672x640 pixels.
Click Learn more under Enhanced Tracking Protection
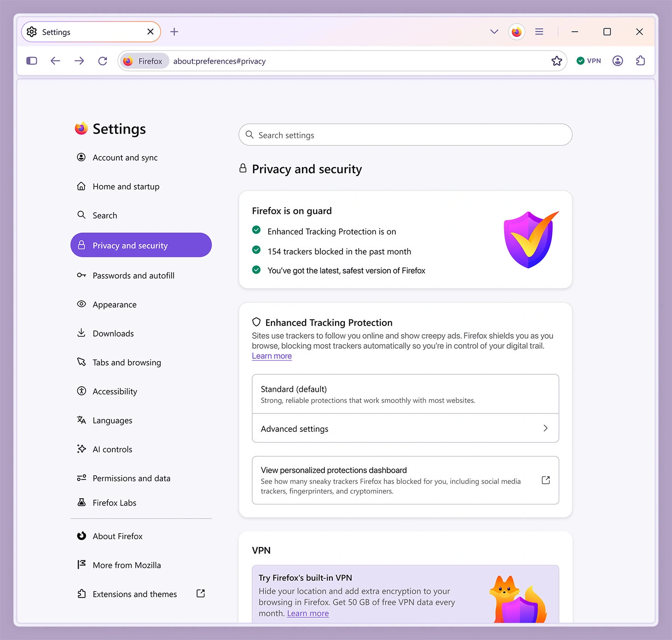tap(272, 356)
